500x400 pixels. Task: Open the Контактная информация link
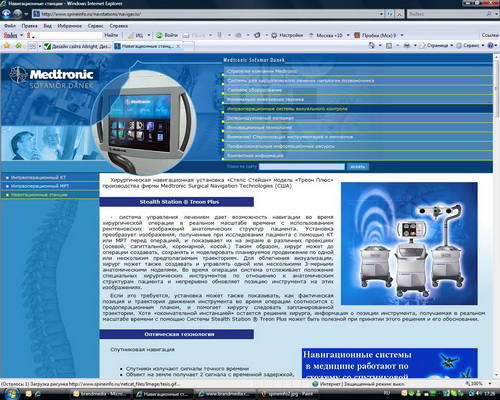tap(255, 155)
